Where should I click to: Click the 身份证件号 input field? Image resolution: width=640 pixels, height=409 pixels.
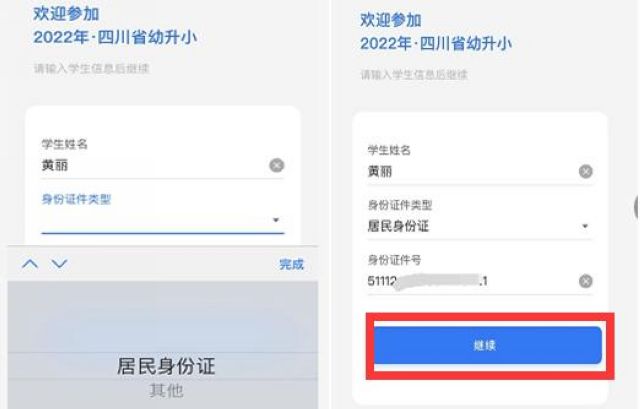point(472,281)
